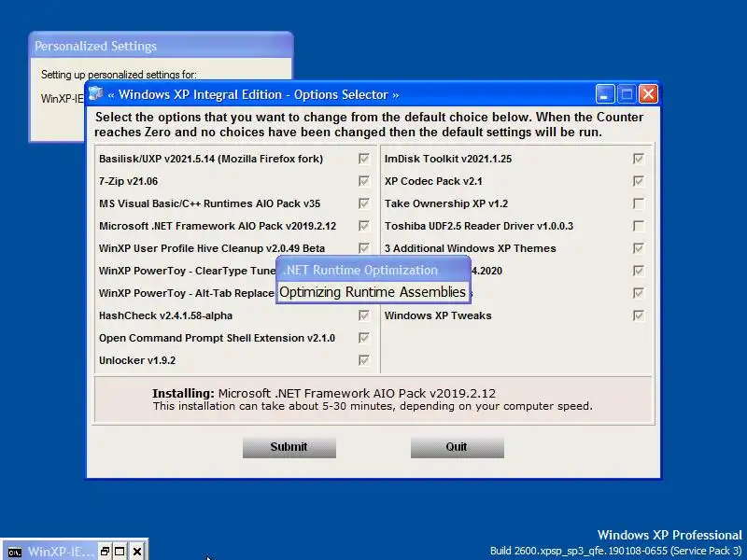Click the Options Selector title bar icon
The height and width of the screenshot is (560, 747).
pos(96,94)
